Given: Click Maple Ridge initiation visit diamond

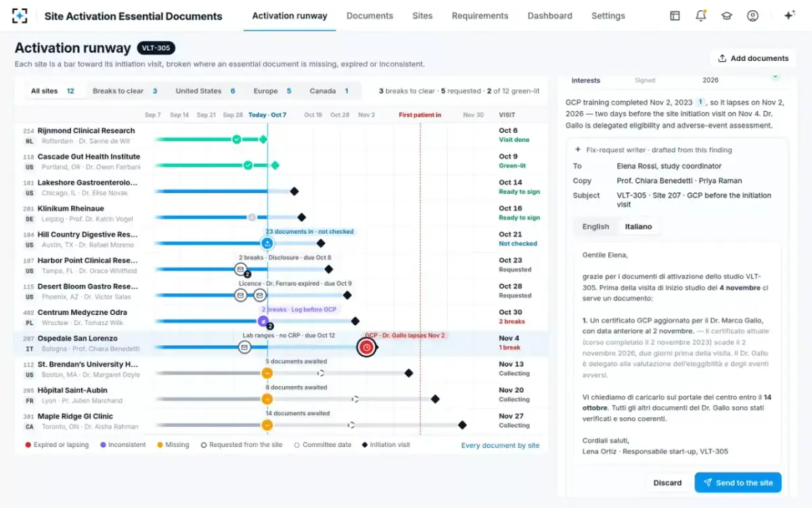Looking at the screenshot, I should pyautogui.click(x=462, y=425).
